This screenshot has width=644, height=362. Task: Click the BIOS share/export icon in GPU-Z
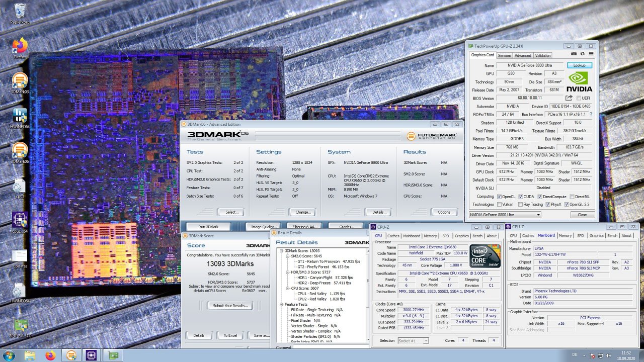[x=569, y=98]
